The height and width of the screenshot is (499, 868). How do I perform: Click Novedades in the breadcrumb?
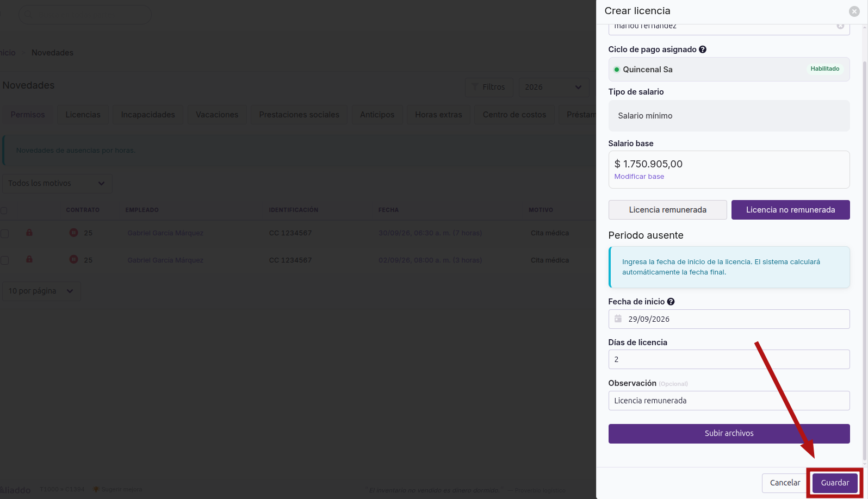pyautogui.click(x=52, y=53)
